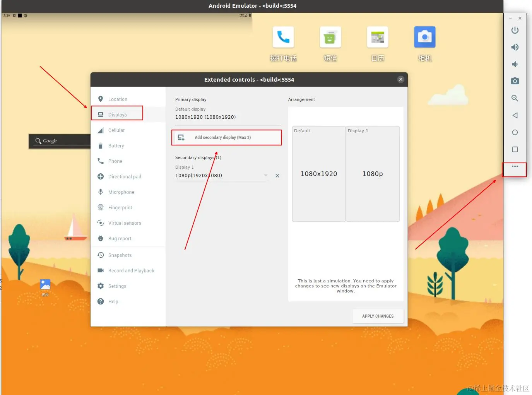
Task: Open Microphone settings in the sidebar
Action: tap(128, 192)
